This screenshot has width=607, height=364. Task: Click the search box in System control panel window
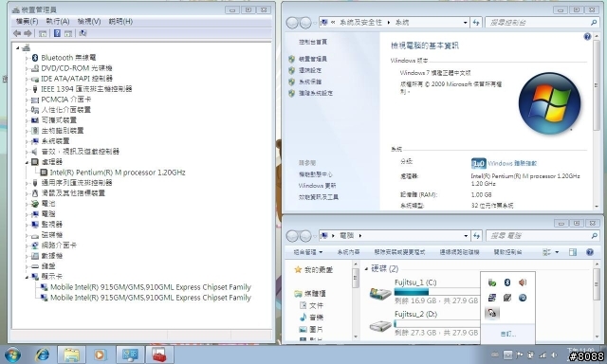(542, 23)
